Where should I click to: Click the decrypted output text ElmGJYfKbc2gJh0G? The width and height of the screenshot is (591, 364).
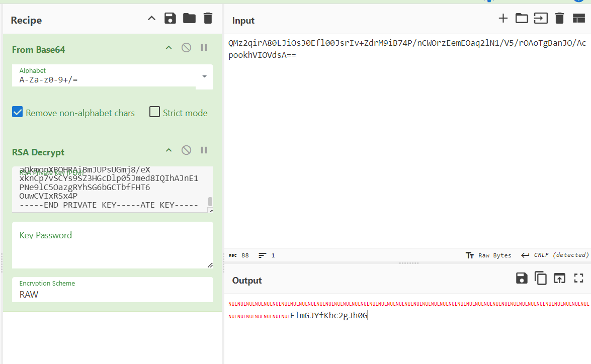tap(328, 315)
